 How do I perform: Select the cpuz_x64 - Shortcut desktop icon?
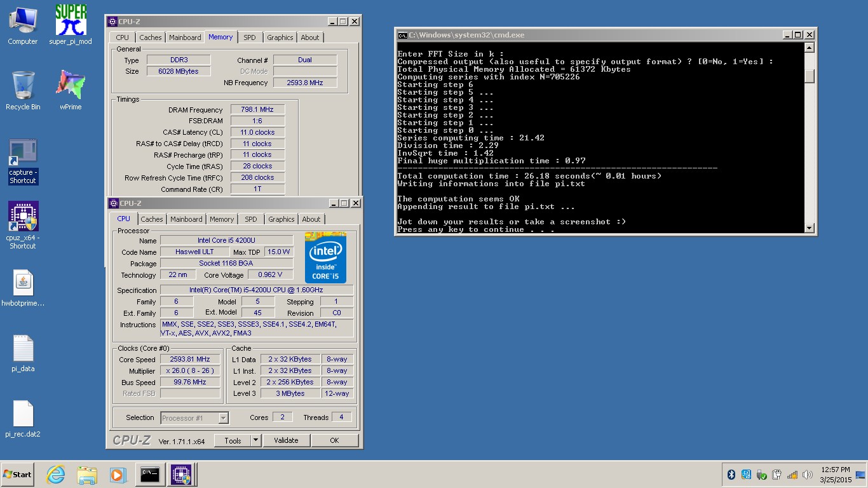pos(23,226)
